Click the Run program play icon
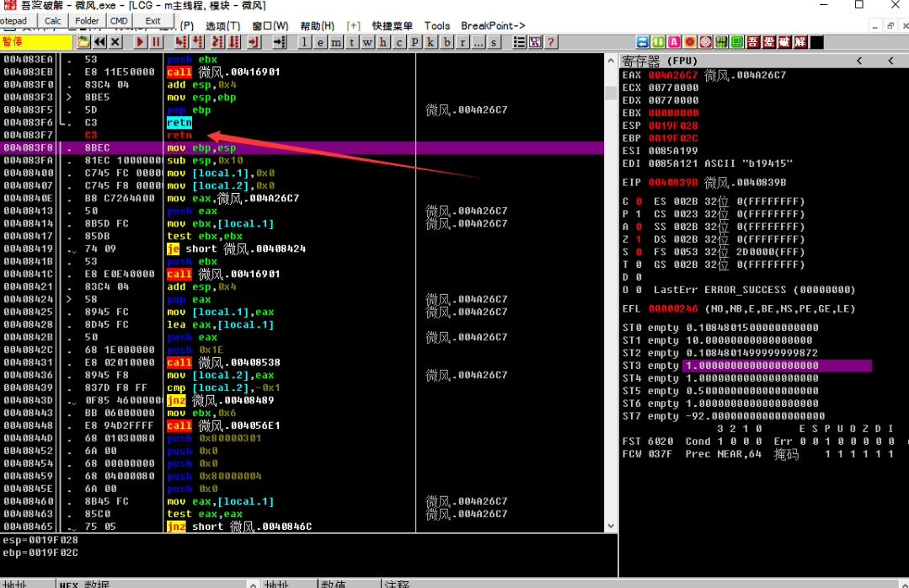Screen dimensions: 909x588 point(139,42)
